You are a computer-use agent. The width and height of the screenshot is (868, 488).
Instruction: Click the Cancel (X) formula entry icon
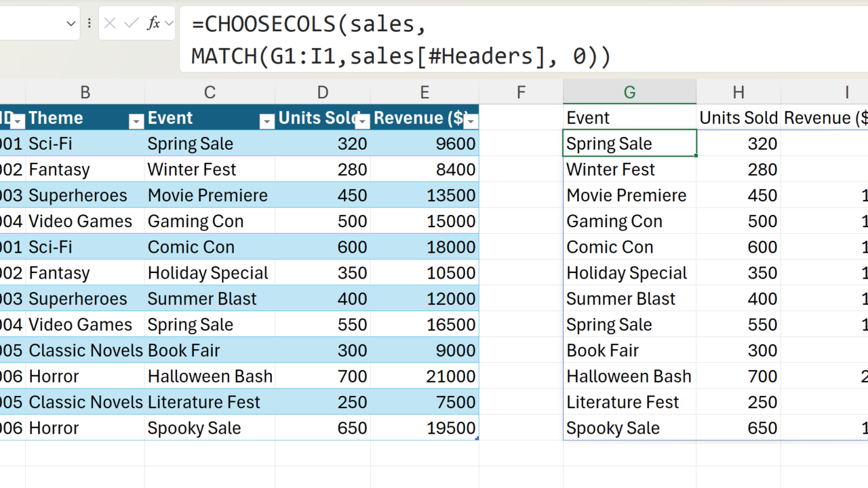pos(110,24)
